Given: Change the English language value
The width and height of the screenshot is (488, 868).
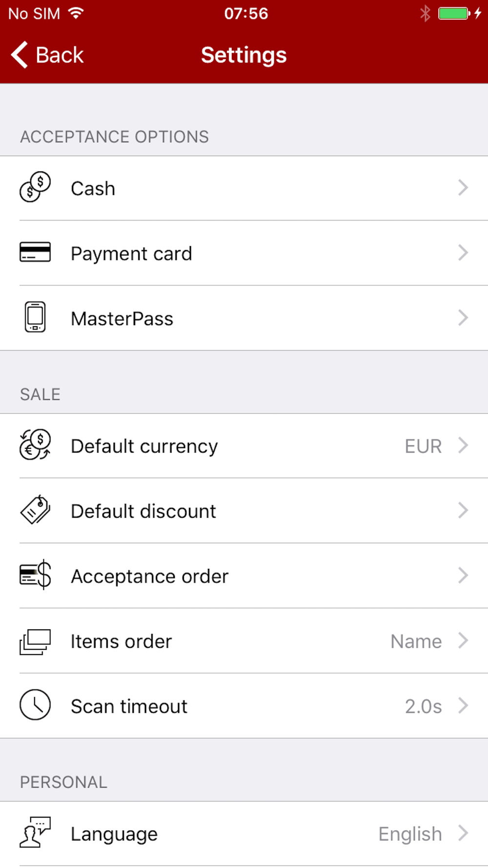Looking at the screenshot, I should (410, 834).
